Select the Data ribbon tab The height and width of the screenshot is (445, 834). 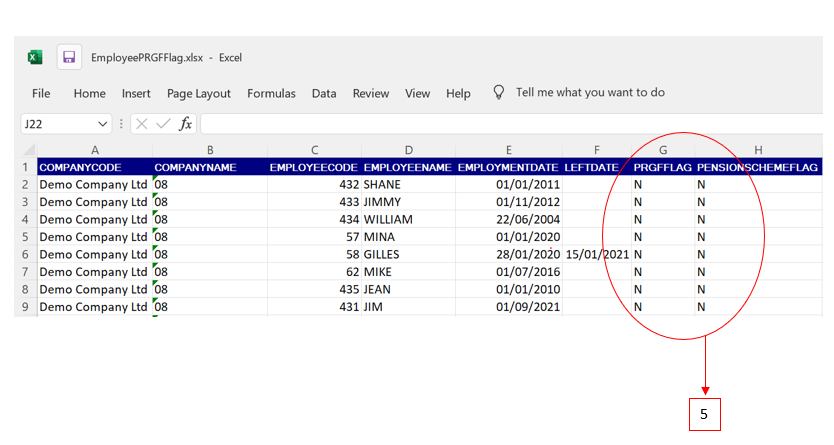(x=324, y=93)
